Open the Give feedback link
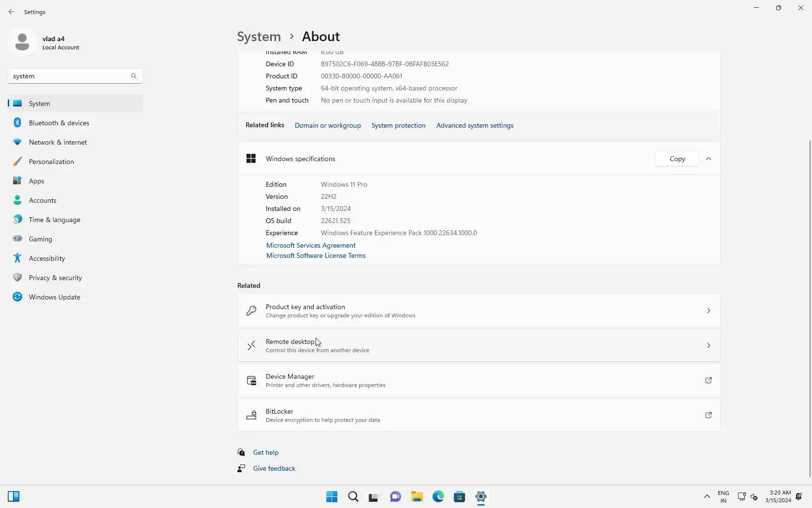812x508 pixels. (x=274, y=468)
